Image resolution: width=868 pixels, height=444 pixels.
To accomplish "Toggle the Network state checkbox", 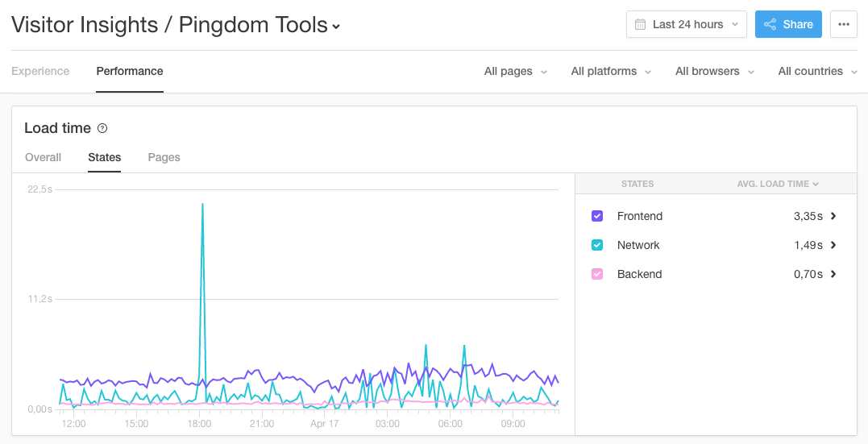I will tap(597, 245).
